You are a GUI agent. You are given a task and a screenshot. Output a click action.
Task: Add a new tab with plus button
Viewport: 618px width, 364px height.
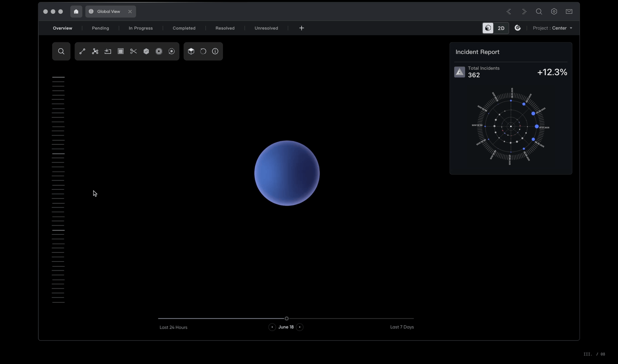(x=301, y=28)
